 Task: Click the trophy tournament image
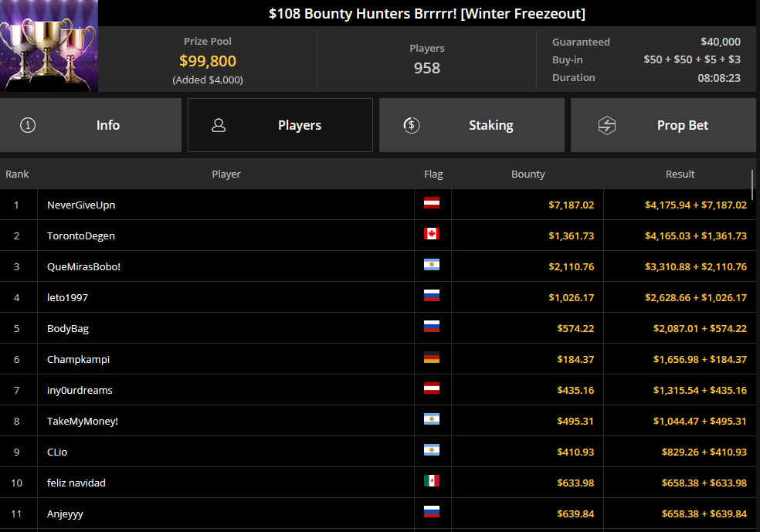pos(49,46)
